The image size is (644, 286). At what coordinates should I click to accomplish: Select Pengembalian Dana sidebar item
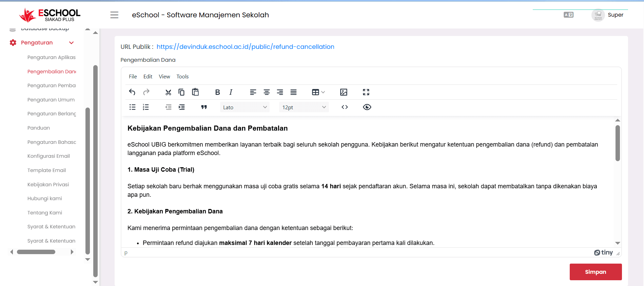click(52, 72)
